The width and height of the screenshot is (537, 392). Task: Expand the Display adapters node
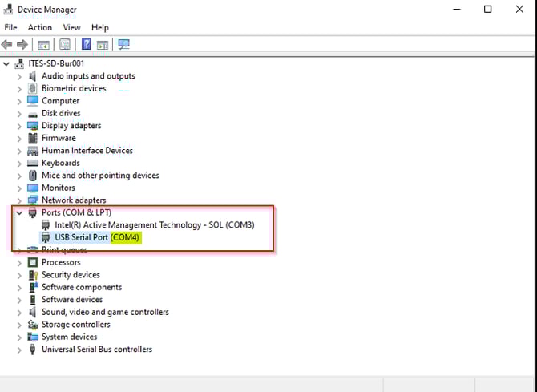click(x=19, y=126)
